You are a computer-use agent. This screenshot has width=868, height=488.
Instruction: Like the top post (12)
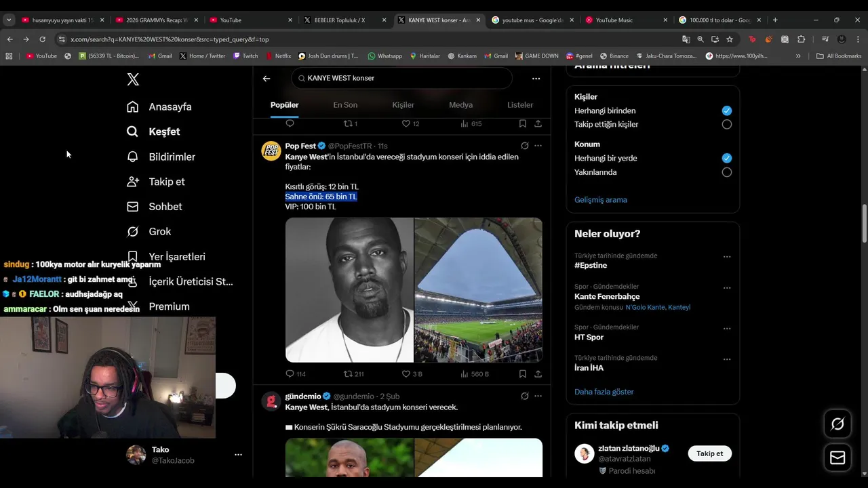[411, 124]
